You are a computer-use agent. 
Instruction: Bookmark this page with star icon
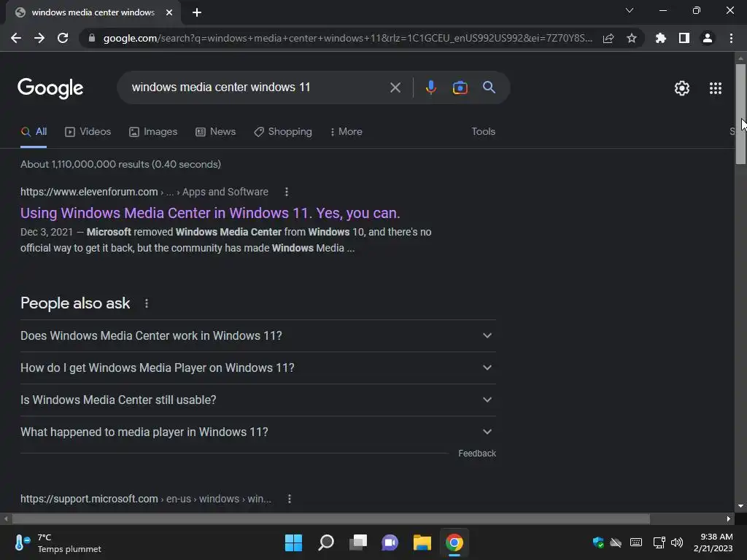pos(632,38)
